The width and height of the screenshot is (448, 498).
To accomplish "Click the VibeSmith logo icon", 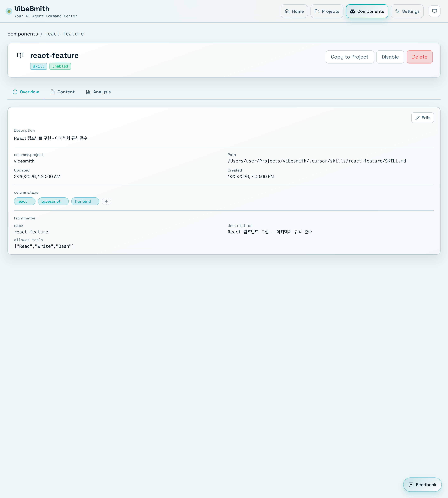I will (9, 11).
